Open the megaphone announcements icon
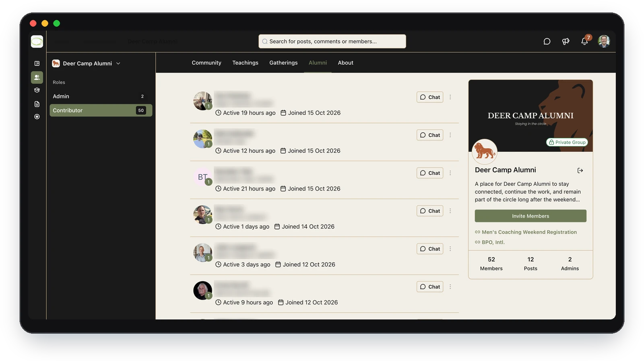This screenshot has height=361, width=644. [x=566, y=41]
